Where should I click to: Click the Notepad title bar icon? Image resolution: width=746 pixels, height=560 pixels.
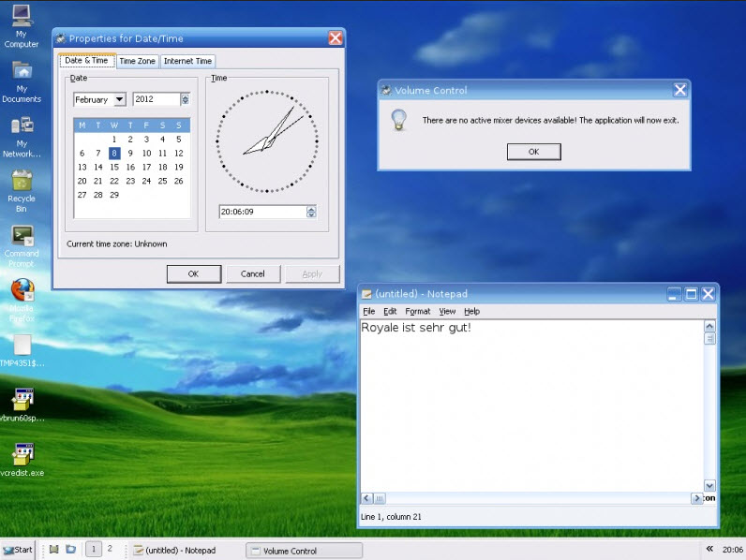[x=366, y=294]
